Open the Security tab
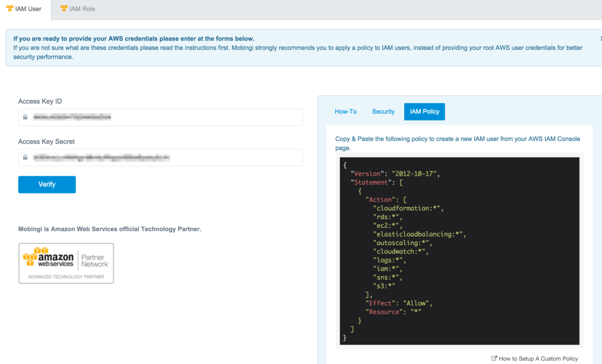 tap(383, 112)
